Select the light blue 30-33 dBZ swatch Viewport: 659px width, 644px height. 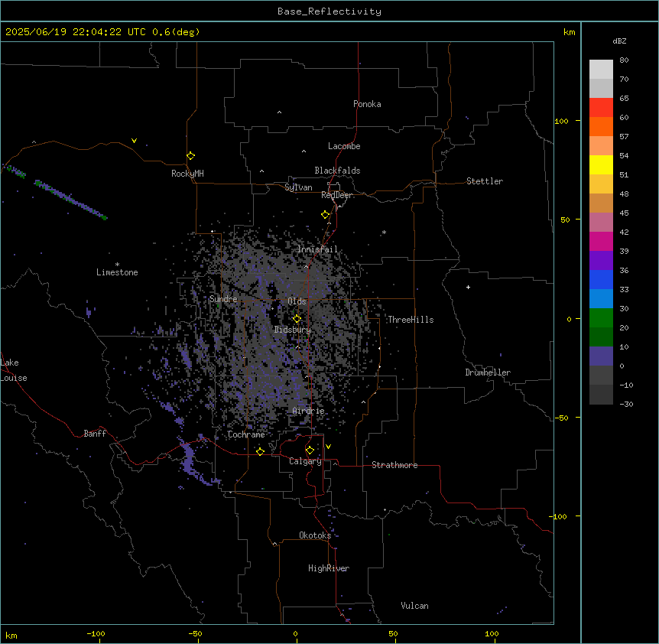[601, 298]
